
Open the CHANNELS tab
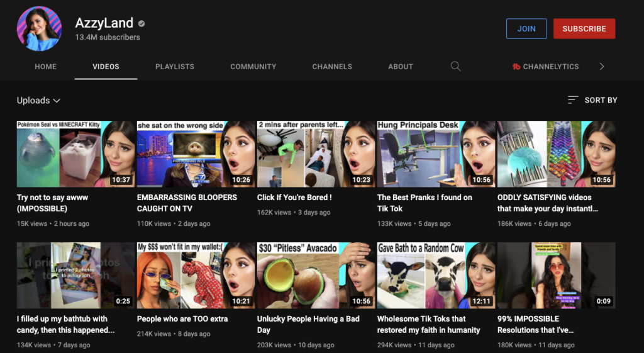coord(332,67)
